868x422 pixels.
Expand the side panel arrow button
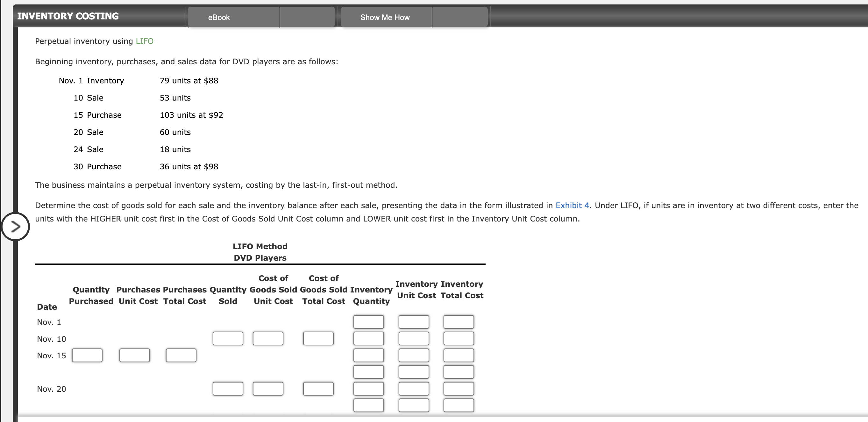click(x=15, y=226)
